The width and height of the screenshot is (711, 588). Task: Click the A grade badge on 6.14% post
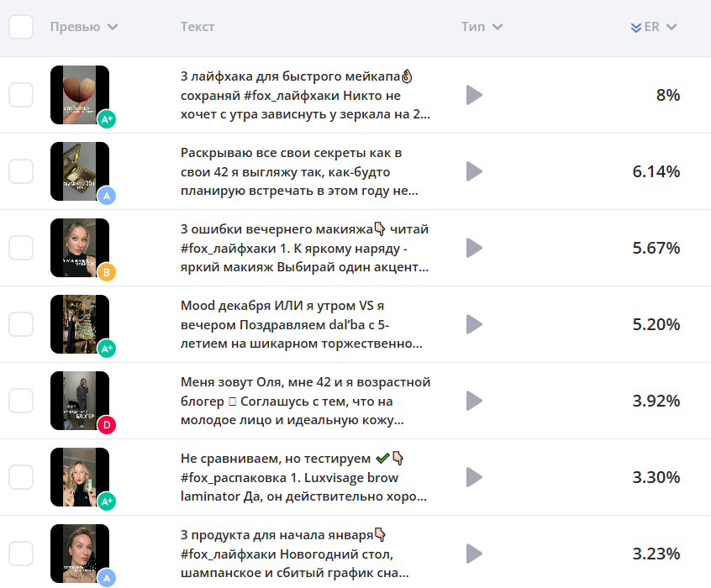107,196
